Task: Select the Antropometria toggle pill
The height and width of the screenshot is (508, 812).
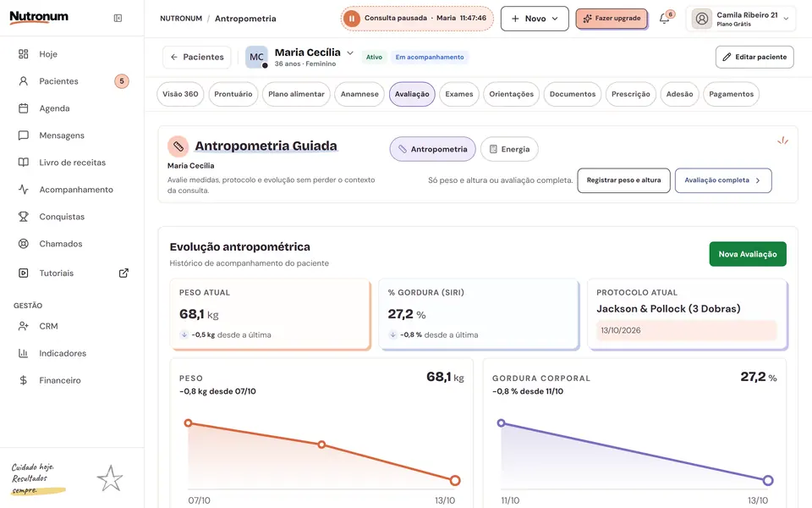Action: (x=432, y=149)
